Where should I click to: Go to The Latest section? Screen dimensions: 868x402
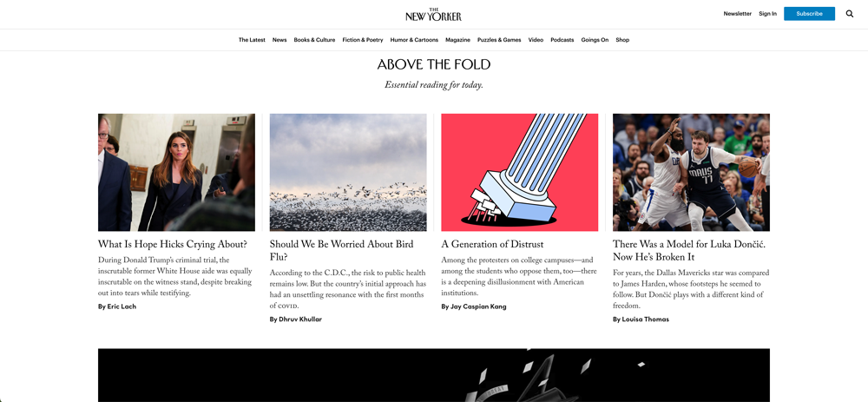coord(252,40)
